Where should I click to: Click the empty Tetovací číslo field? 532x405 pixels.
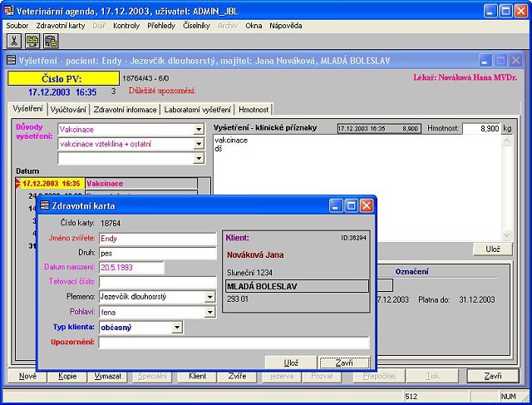click(x=158, y=282)
